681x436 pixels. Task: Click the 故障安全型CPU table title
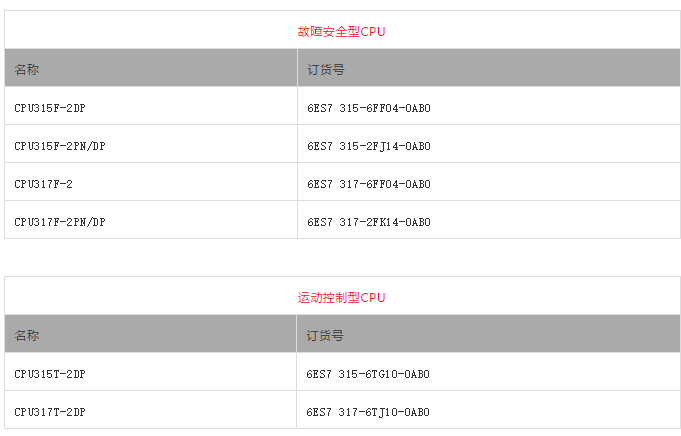tap(341, 32)
